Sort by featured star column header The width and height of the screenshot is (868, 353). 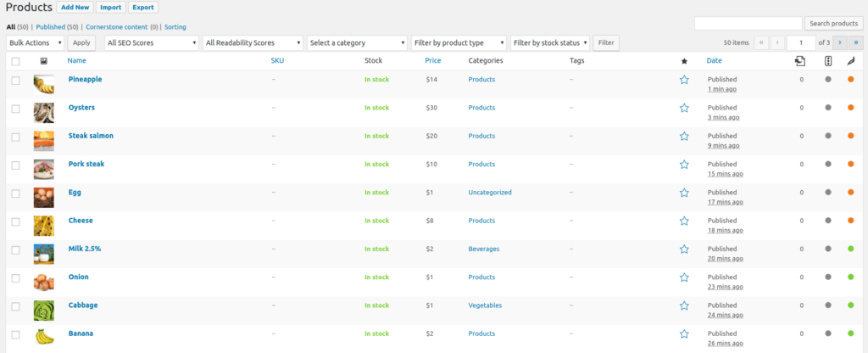pyautogui.click(x=684, y=61)
